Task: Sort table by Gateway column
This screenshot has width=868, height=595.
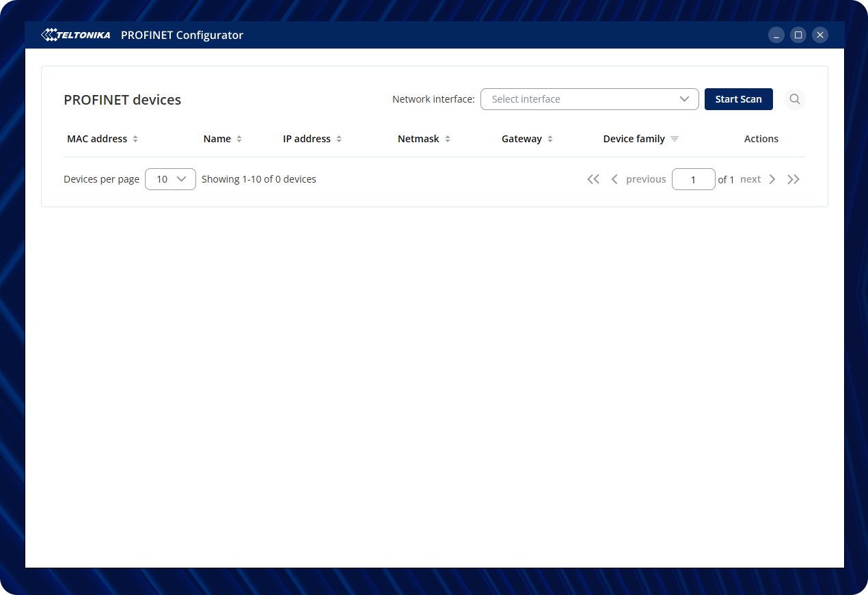Action: (x=550, y=139)
